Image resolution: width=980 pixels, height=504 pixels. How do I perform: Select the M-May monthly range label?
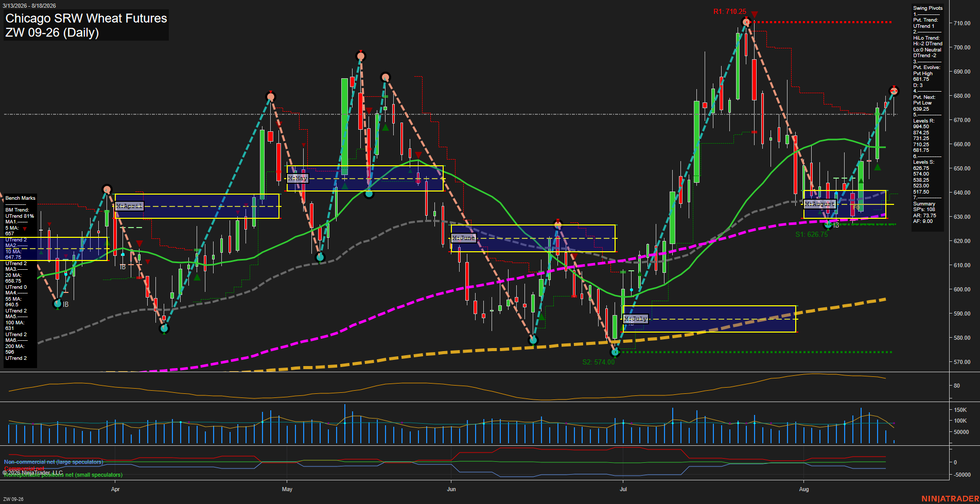[x=297, y=178]
